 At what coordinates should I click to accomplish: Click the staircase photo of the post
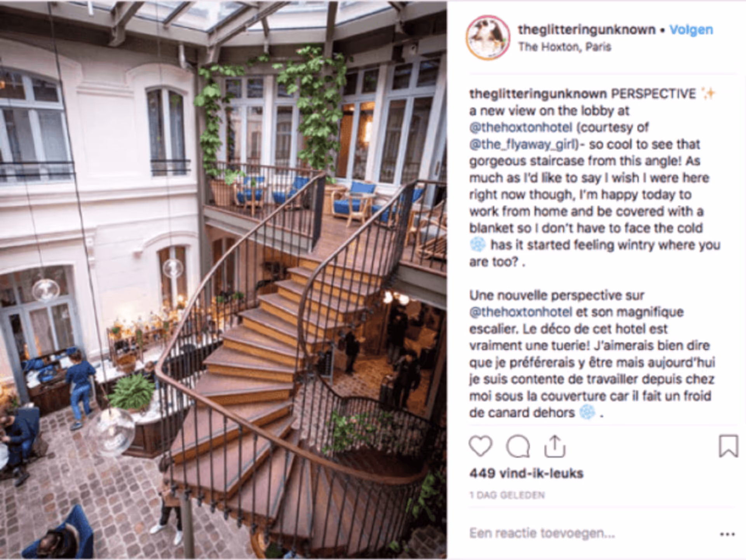tap(223, 280)
